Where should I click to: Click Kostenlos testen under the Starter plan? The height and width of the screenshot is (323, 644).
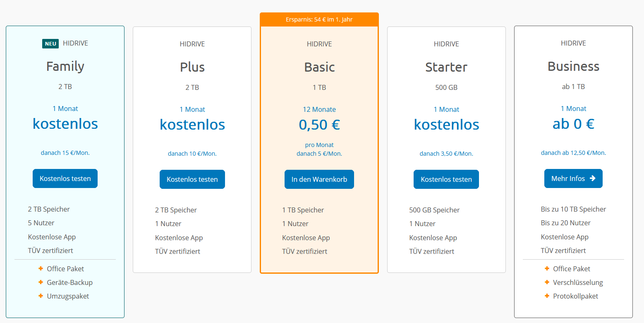click(446, 179)
